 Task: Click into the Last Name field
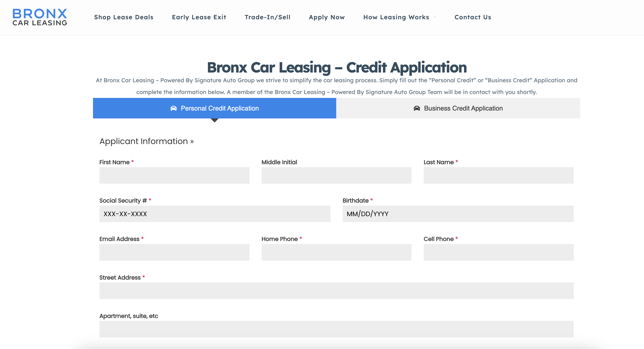click(x=498, y=175)
